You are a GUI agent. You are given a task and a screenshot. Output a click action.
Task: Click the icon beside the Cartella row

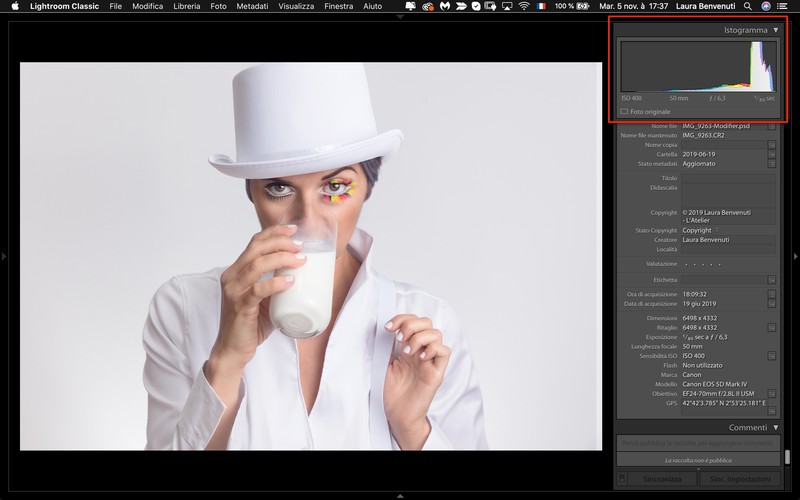pos(772,154)
